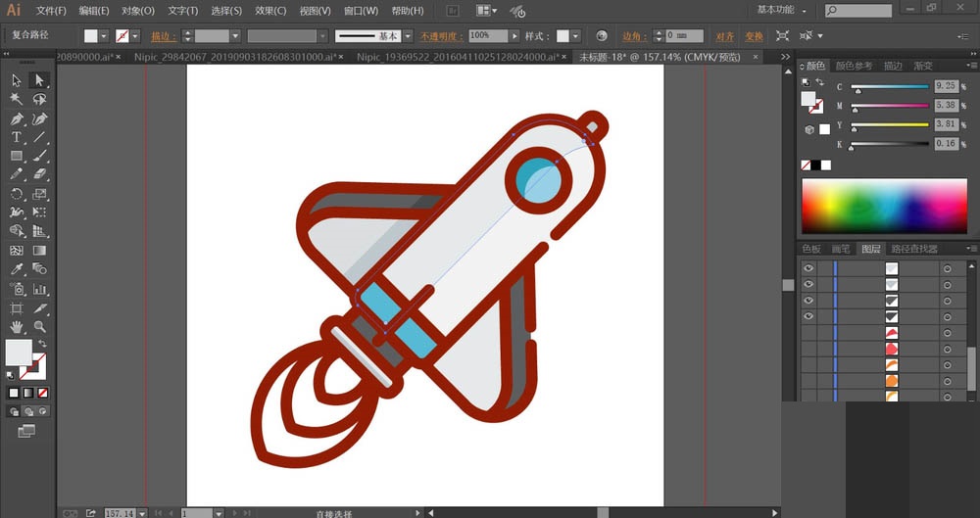Hide the layer with the lowest visible eye icon

pos(808,316)
